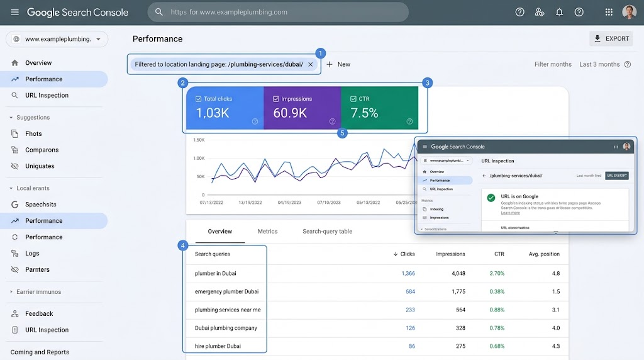Open the popup property selector dropdown
644x360 pixels.
447,160
